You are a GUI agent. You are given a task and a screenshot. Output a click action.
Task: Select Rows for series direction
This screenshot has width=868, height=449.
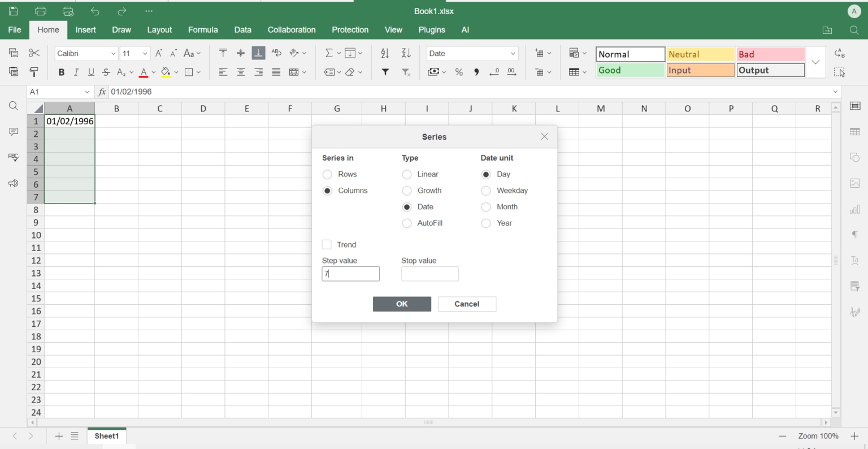pos(327,174)
